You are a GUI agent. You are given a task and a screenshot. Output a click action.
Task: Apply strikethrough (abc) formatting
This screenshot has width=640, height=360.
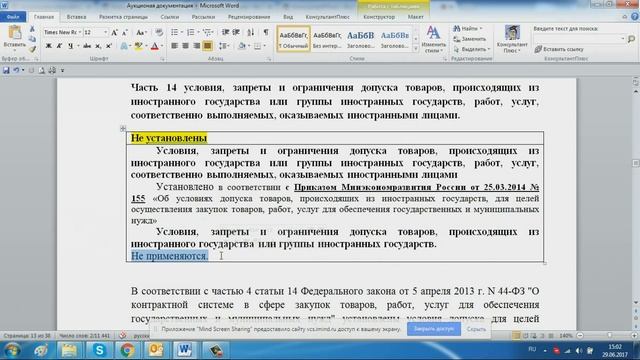[x=87, y=46]
